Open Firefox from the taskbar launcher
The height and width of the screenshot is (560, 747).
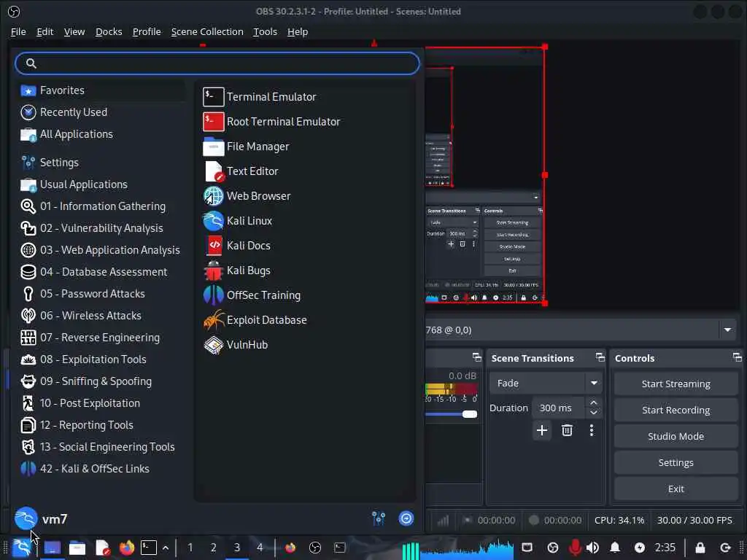(127, 548)
